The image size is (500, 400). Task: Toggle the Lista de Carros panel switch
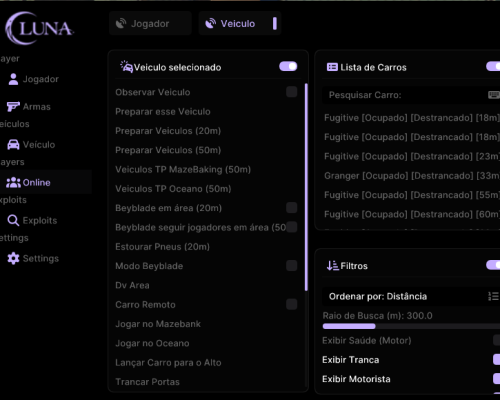pos(493,66)
